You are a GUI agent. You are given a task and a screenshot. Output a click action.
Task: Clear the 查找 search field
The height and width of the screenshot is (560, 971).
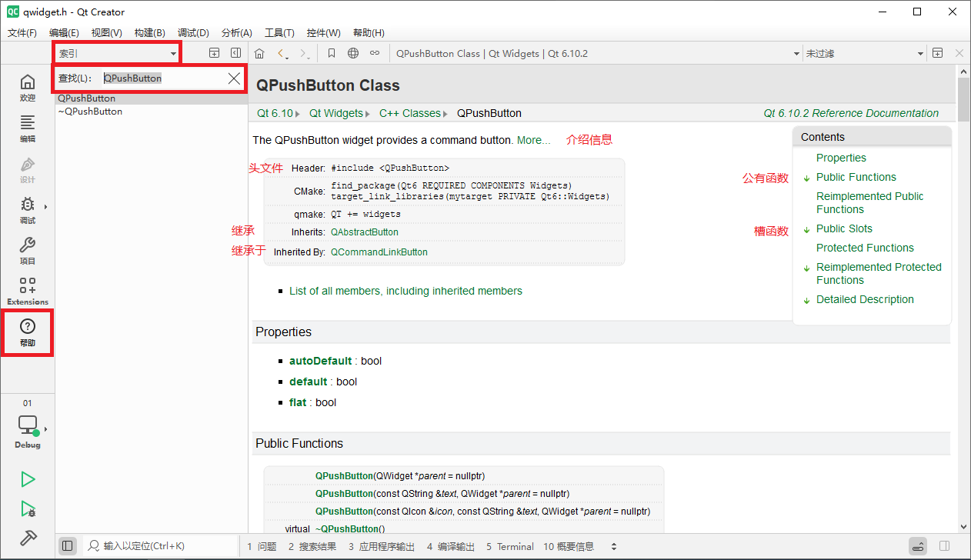coord(235,78)
